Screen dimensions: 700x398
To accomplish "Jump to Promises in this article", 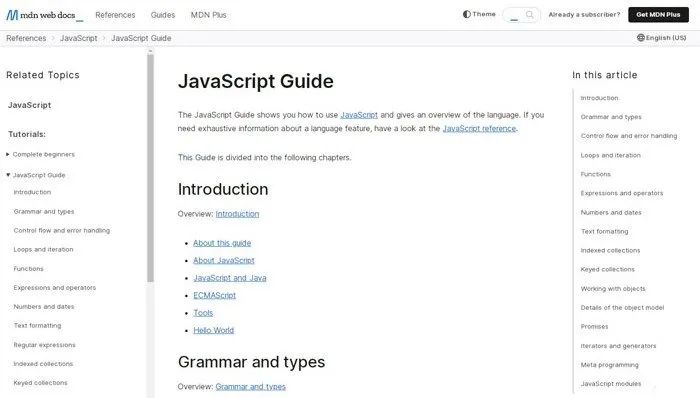I will [594, 327].
